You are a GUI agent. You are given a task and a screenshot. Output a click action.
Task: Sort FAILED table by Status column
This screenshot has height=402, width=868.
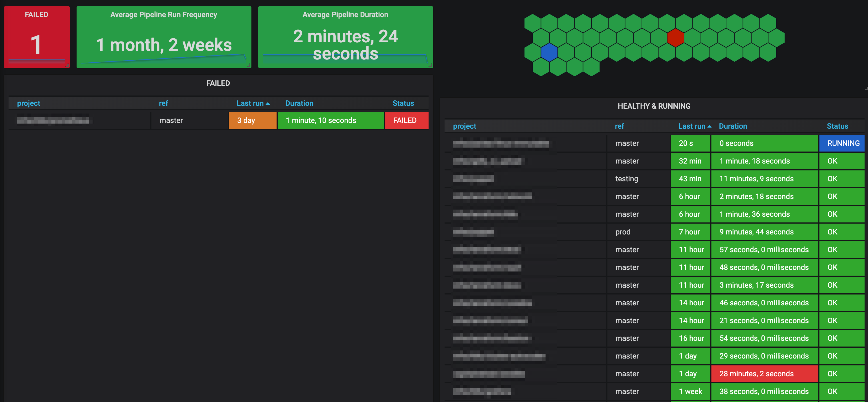pos(403,103)
